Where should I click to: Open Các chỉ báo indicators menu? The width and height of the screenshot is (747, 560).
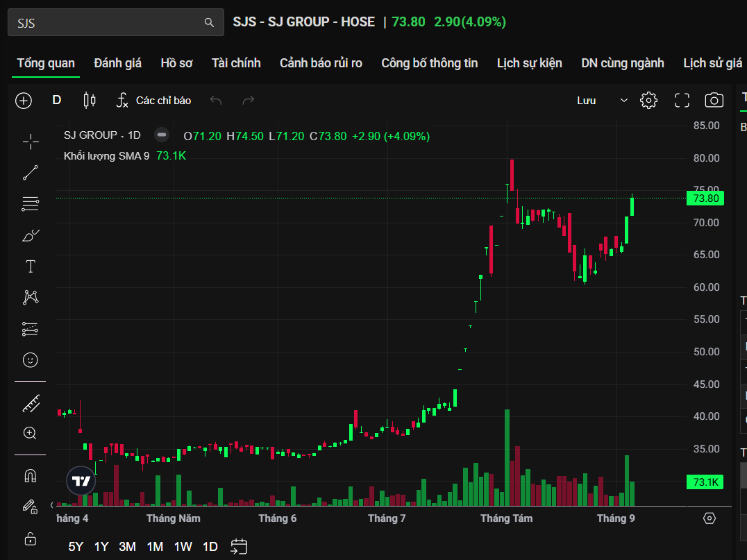coord(153,101)
